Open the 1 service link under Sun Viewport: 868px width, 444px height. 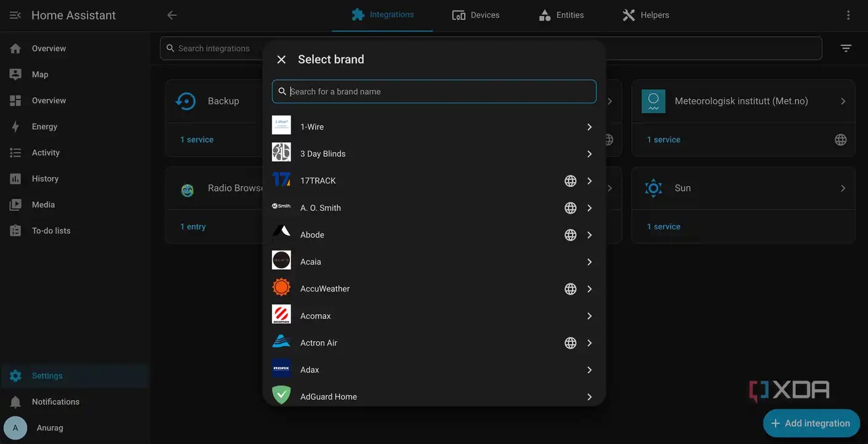tap(664, 227)
